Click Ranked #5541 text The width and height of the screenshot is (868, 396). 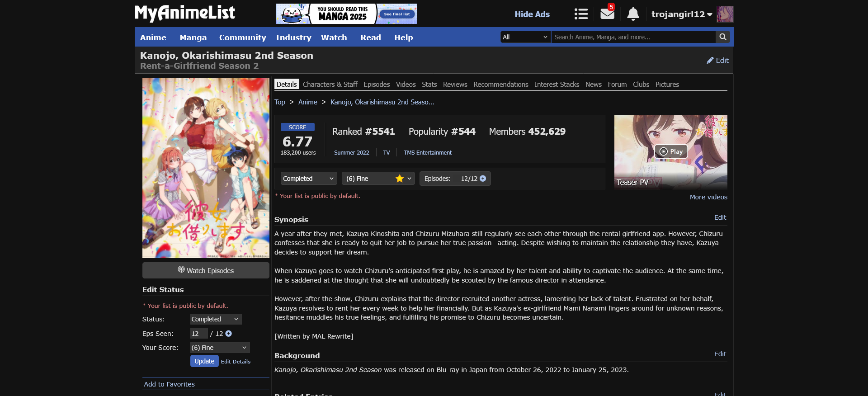(x=363, y=132)
